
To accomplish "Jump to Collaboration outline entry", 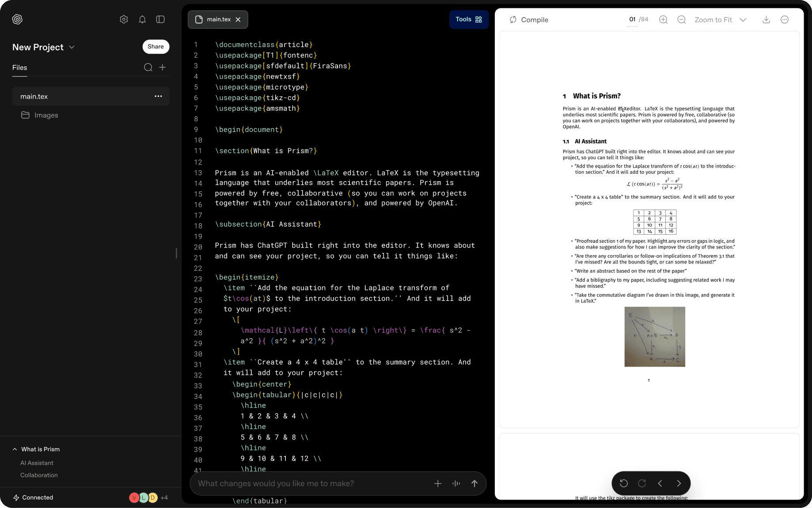I will (x=39, y=475).
